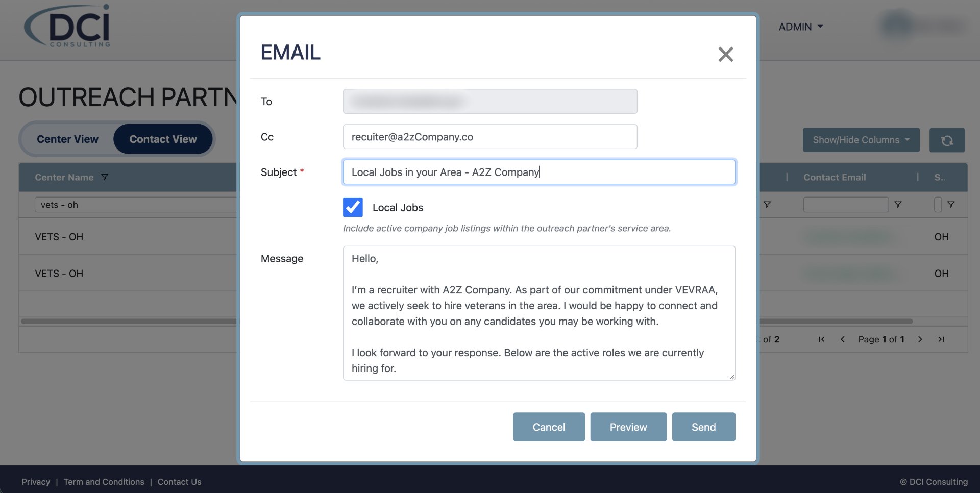Close the Email dialog with the X
This screenshot has width=980, height=493.
click(725, 54)
